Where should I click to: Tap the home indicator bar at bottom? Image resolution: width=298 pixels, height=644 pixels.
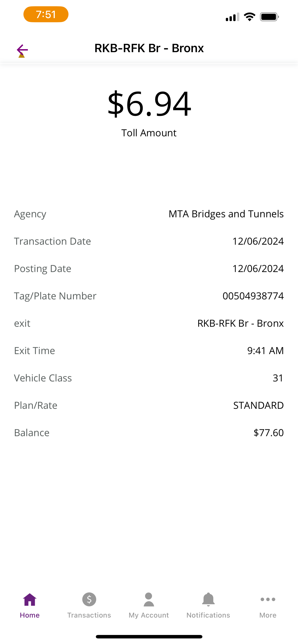pyautogui.click(x=149, y=637)
